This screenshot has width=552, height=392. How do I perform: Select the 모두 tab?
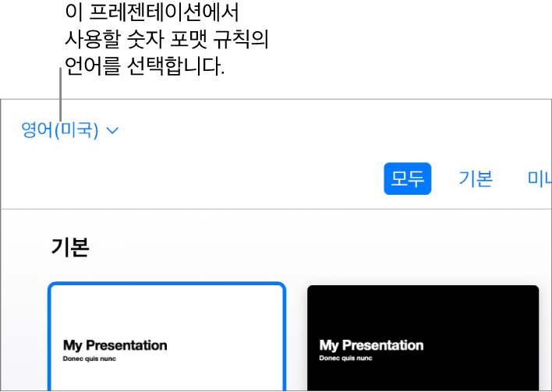[407, 178]
